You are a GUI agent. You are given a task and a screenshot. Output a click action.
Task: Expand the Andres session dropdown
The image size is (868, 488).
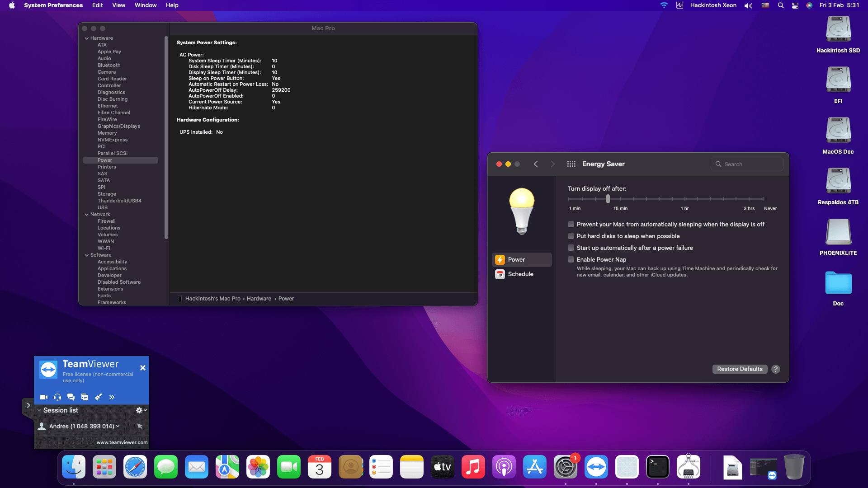[118, 426]
